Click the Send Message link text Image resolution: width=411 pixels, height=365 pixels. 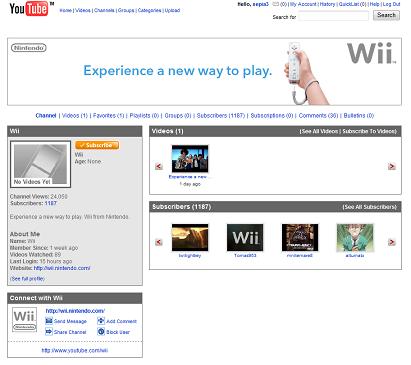(x=70, y=321)
